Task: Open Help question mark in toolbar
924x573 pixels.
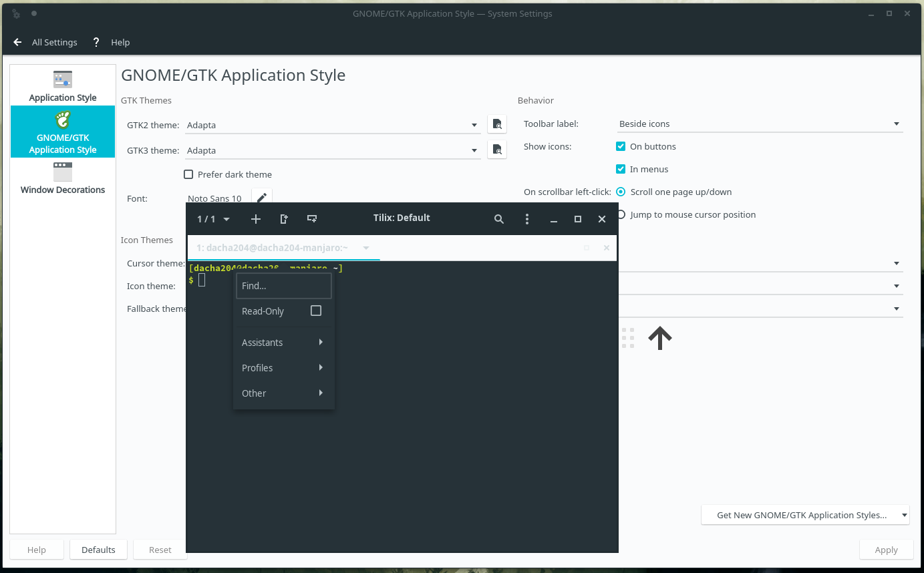Action: pyautogui.click(x=96, y=42)
